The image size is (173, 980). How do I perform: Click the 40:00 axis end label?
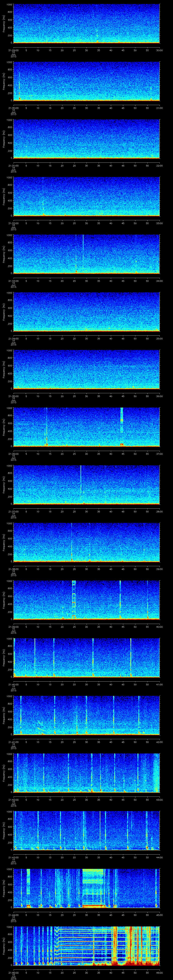pyautogui.click(x=160, y=627)
